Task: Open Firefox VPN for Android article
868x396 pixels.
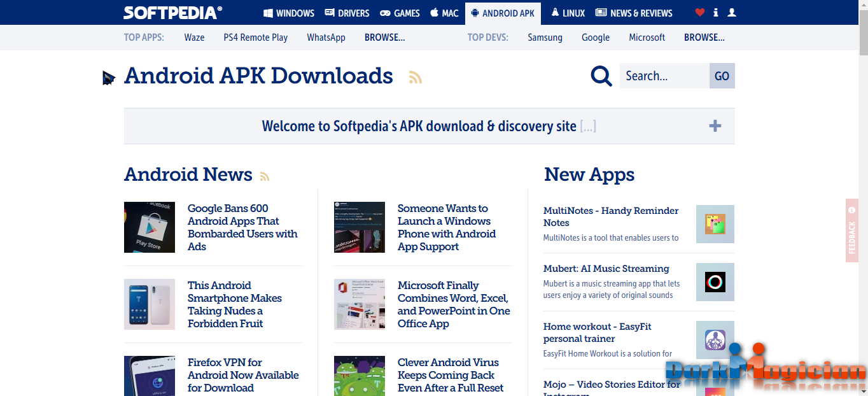Action: click(x=243, y=375)
